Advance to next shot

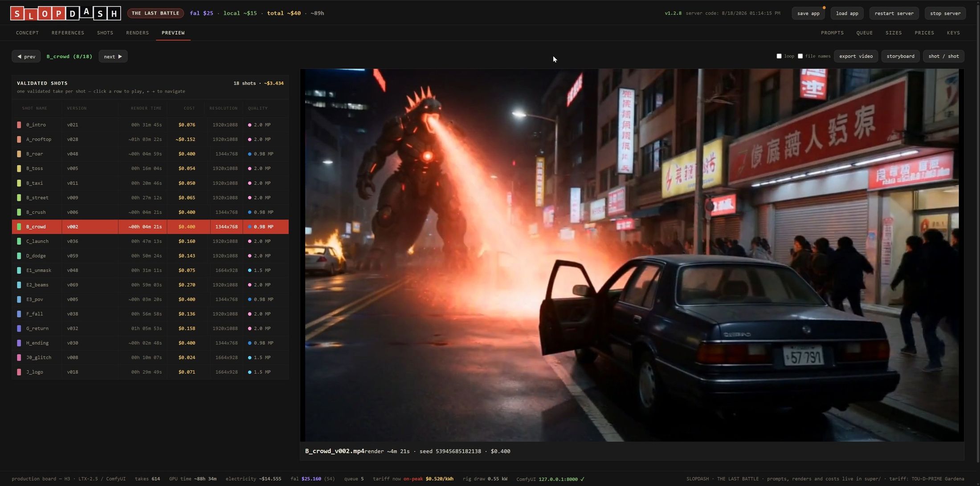click(113, 57)
